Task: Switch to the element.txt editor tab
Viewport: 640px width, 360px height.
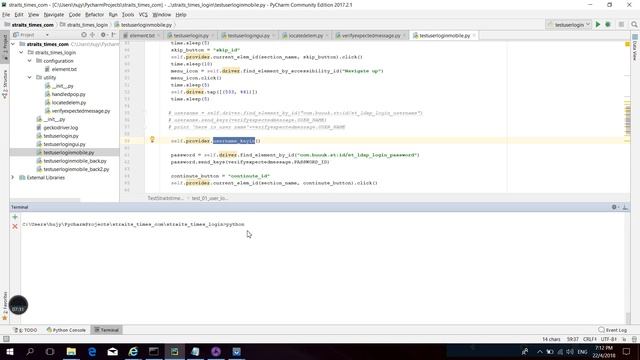Action: pyautogui.click(x=142, y=36)
